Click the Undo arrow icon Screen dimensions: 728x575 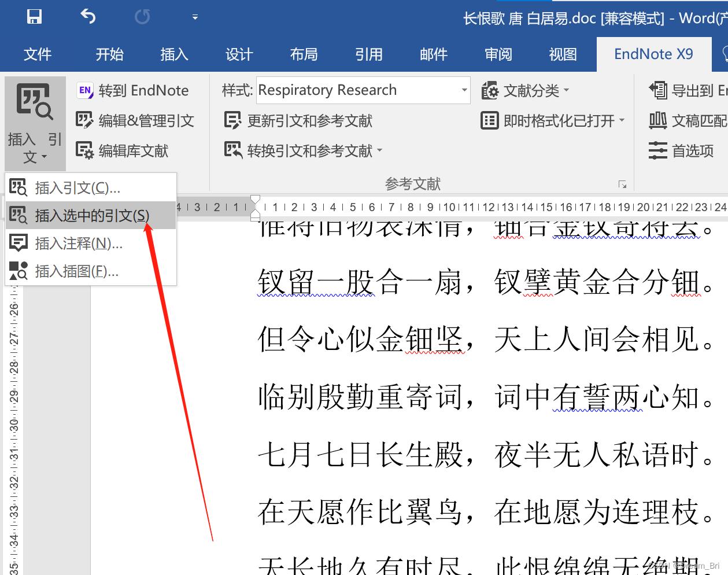click(x=88, y=16)
